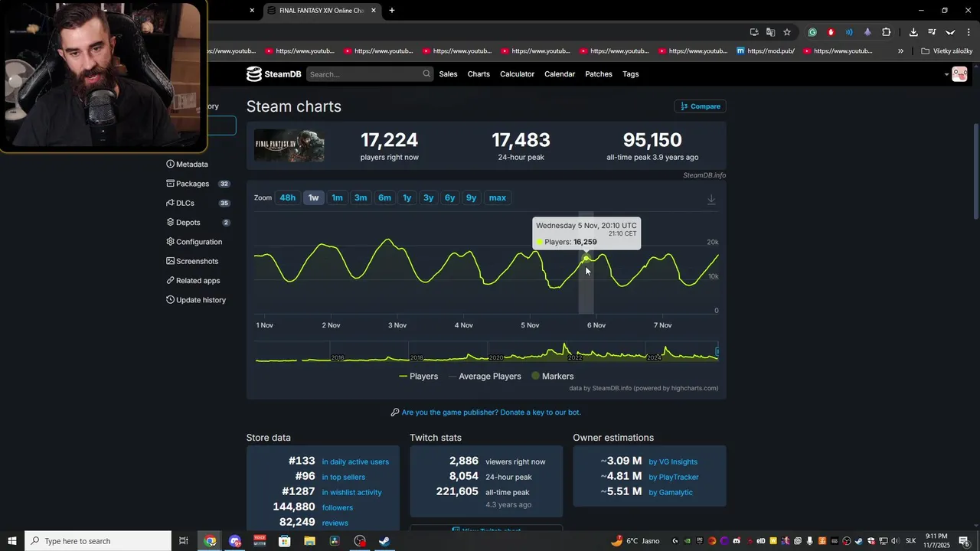The width and height of the screenshot is (980, 551).
Task: Toggle the Average Players series in legend
Action: pos(484,377)
